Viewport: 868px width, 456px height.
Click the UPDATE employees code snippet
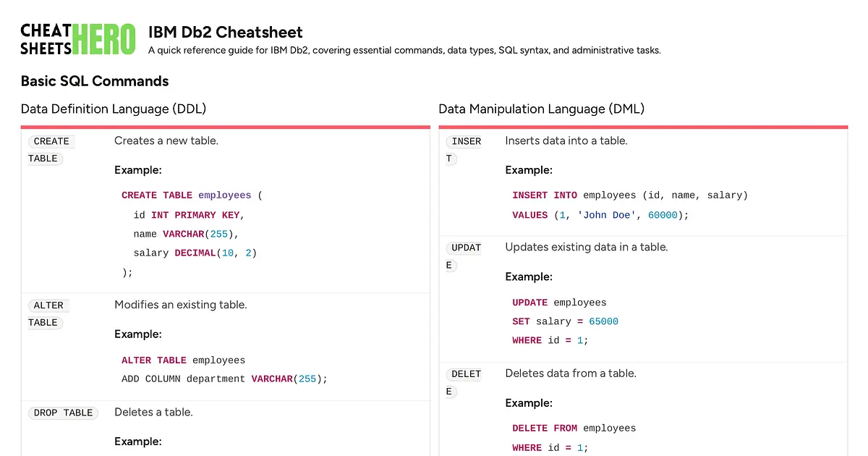pyautogui.click(x=559, y=302)
